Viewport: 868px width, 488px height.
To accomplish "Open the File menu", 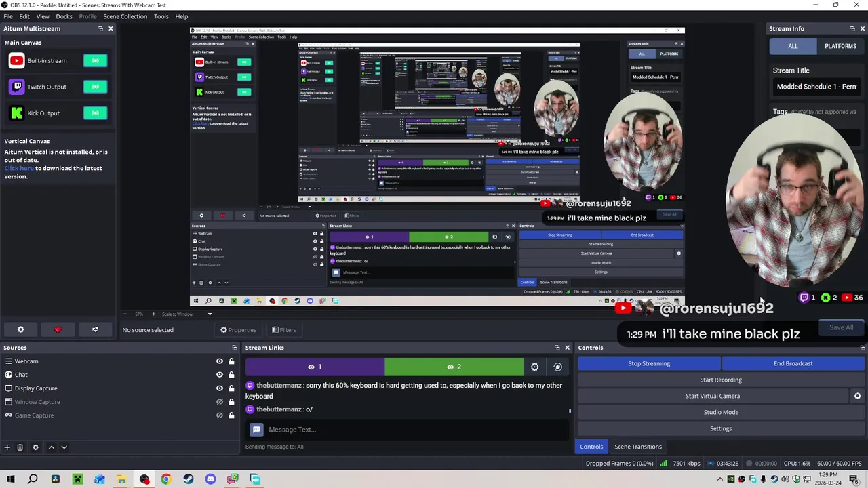I will [8, 16].
